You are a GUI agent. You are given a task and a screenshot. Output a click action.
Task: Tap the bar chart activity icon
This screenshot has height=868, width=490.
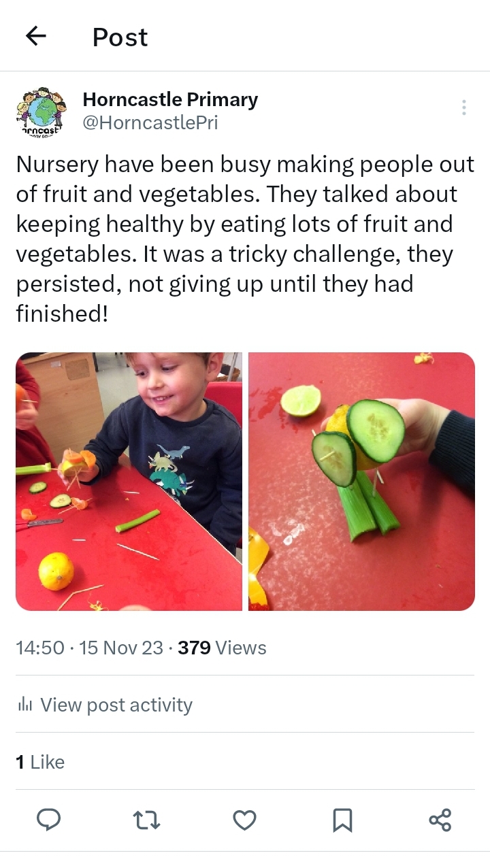(25, 705)
